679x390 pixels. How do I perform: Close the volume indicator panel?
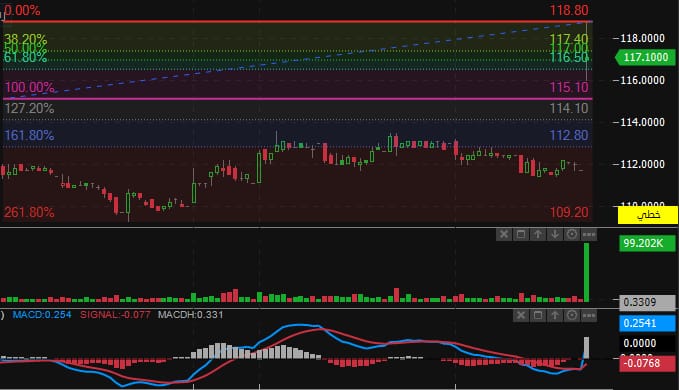(504, 234)
